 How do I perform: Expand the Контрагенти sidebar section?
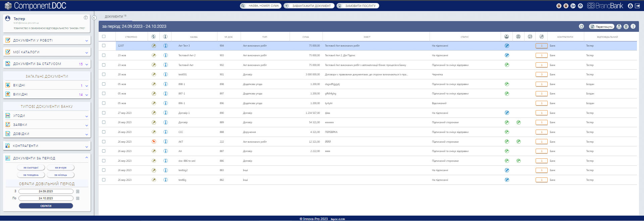(x=47, y=146)
